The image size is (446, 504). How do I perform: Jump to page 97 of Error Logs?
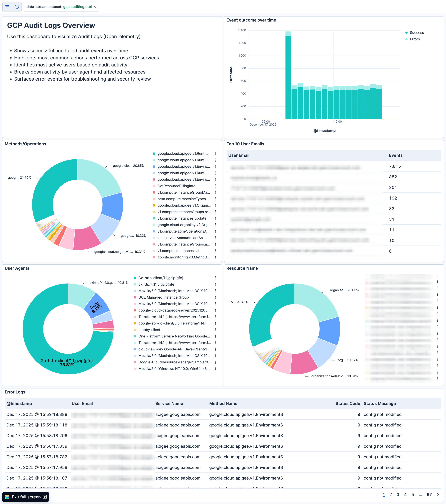[429, 495]
